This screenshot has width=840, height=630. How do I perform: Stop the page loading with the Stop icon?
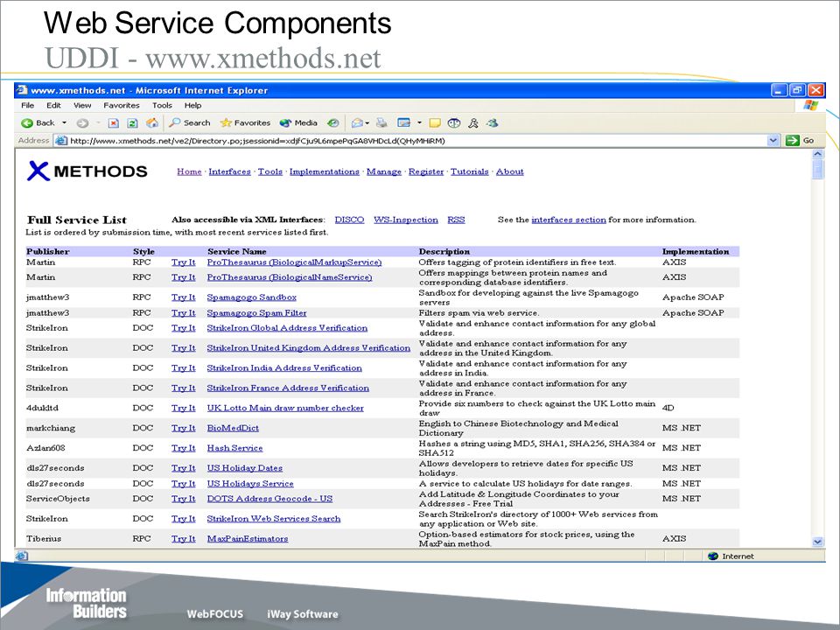(x=114, y=123)
